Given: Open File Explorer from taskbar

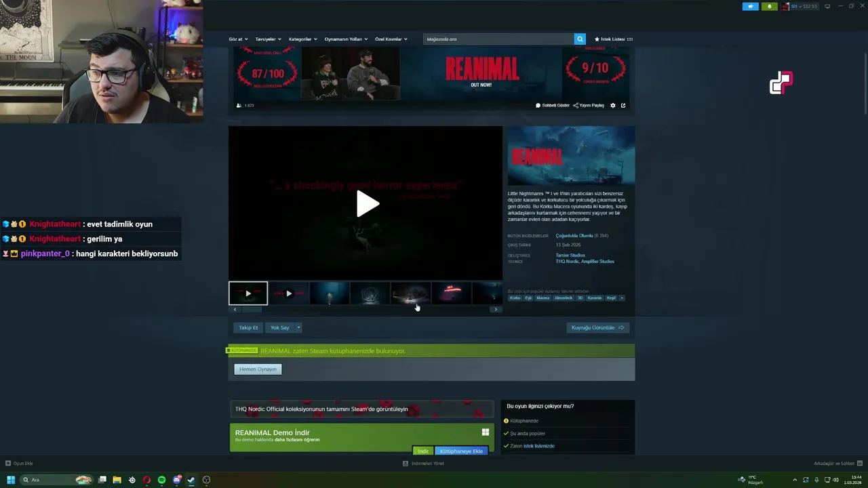Looking at the screenshot, I should (117, 480).
